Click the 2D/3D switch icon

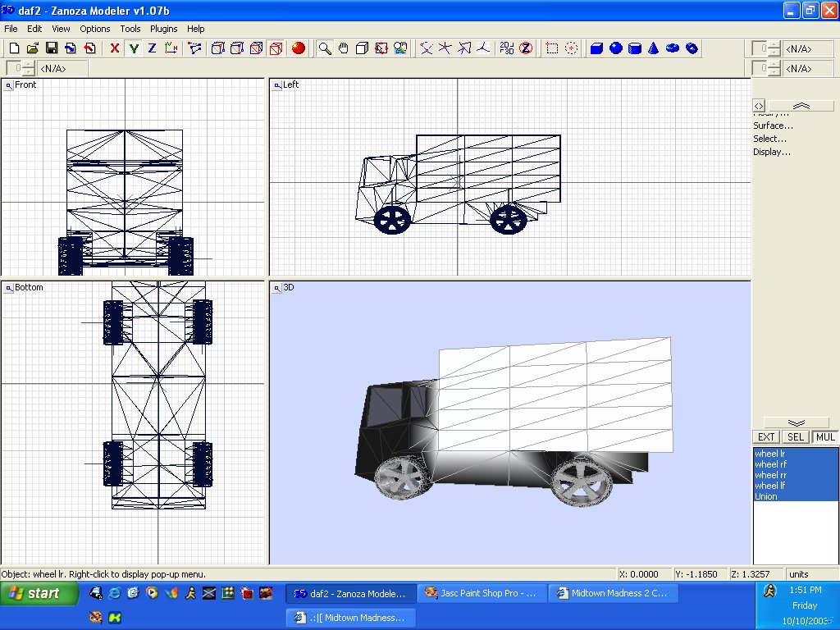[x=506, y=48]
